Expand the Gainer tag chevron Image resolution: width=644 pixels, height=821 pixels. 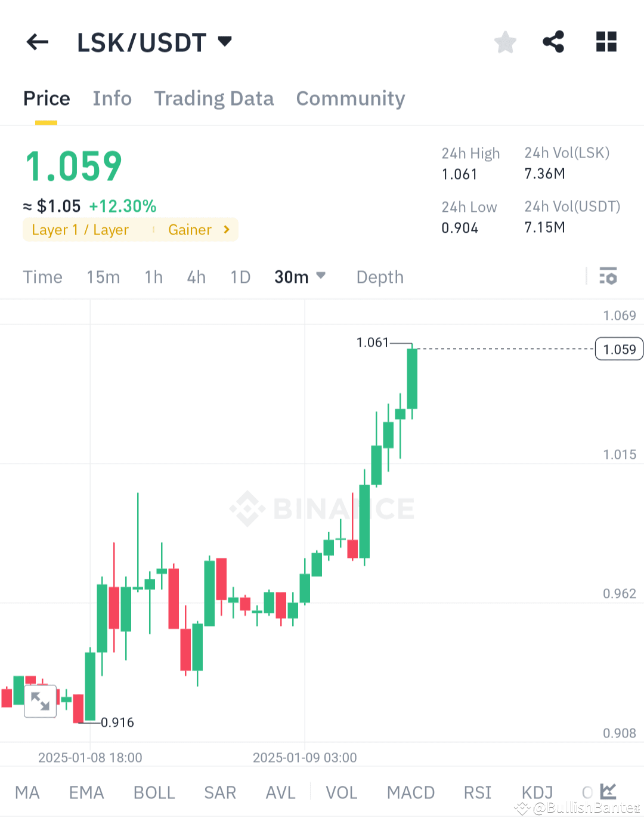coord(225,230)
